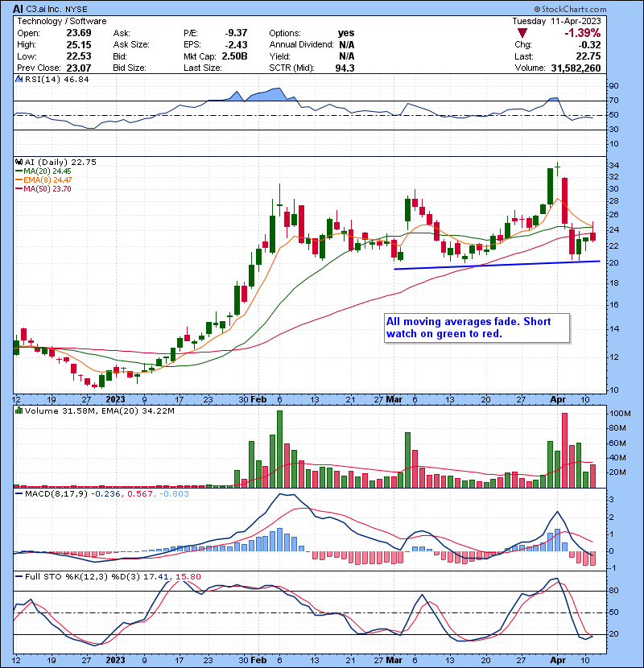
Task: Click the stochastic %D value 15.80
Action: click(188, 576)
